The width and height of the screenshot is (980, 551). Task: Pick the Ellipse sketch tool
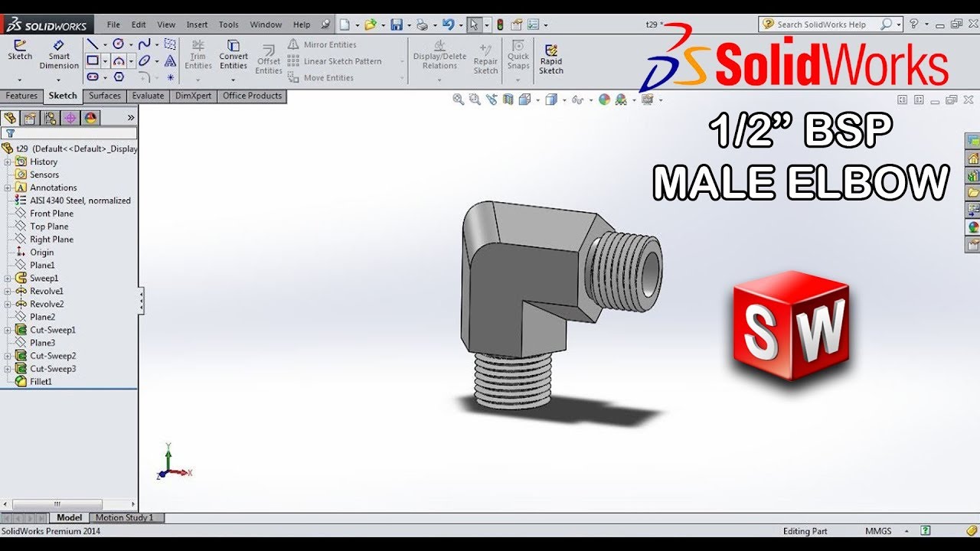(x=144, y=60)
